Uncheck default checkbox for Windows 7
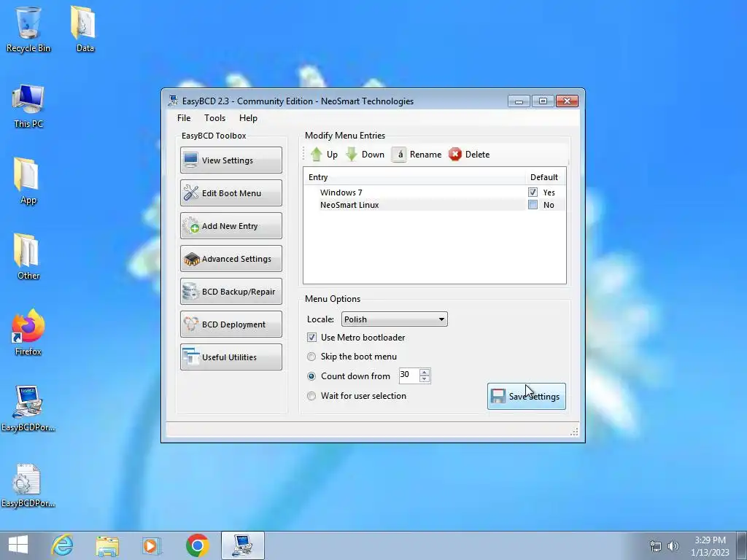Viewport: 747px width, 560px height. click(533, 192)
